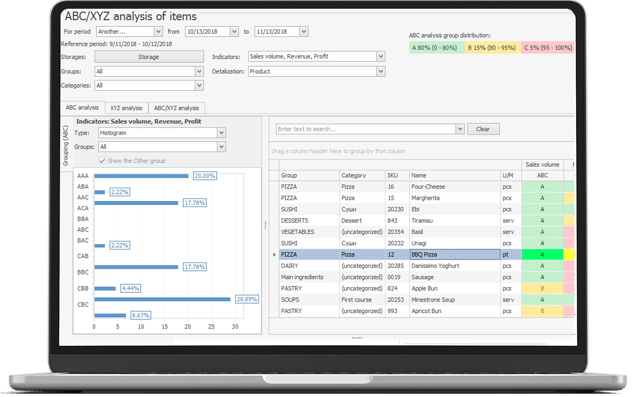The width and height of the screenshot is (636, 397).
Task: Expand the Categories dropdown
Action: click(199, 86)
